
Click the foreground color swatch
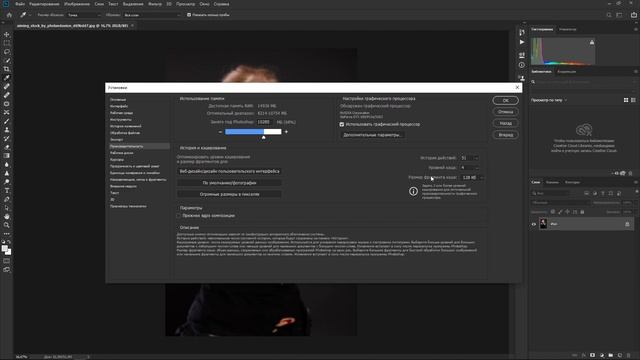point(4,249)
